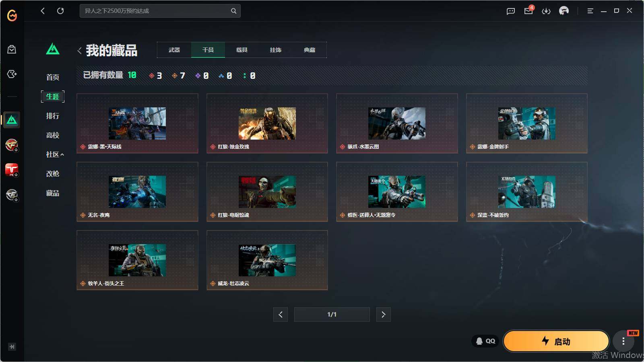Click the purple rarity count 0
This screenshot has width=644, height=362.
click(x=202, y=76)
